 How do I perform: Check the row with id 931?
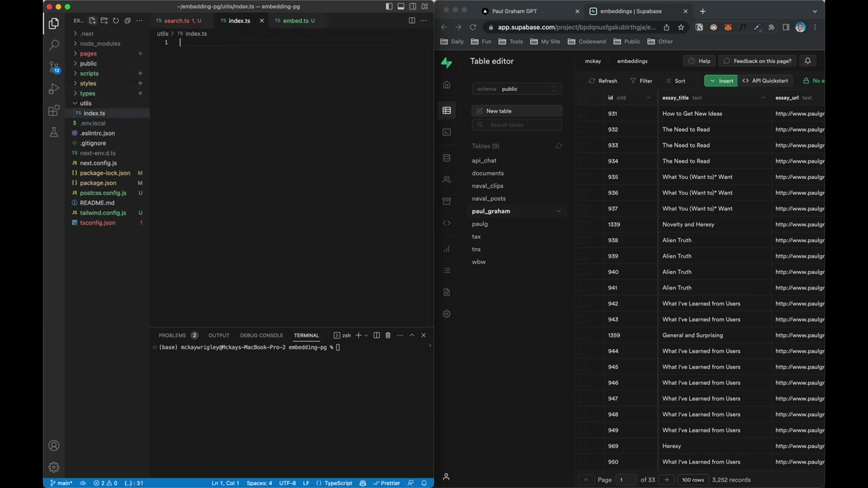[x=582, y=114]
